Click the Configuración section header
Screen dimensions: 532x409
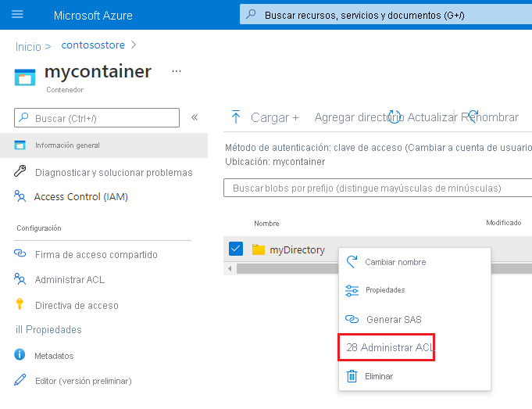pos(39,228)
